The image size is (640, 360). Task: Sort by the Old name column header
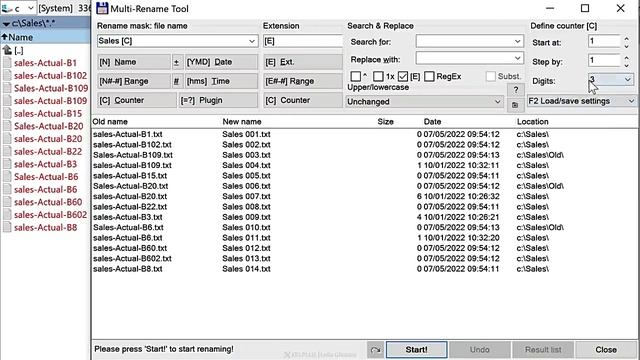110,122
